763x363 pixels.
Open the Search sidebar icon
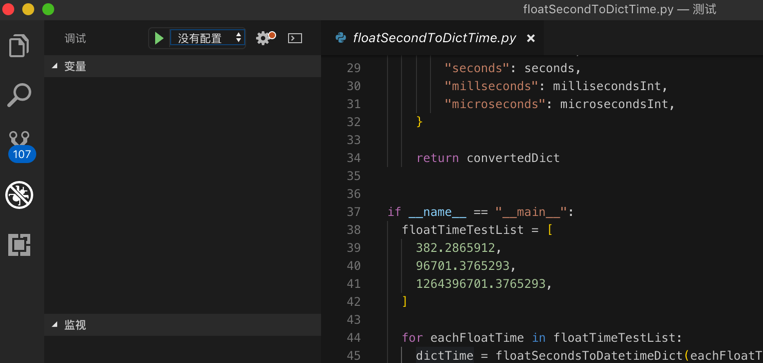coord(19,95)
